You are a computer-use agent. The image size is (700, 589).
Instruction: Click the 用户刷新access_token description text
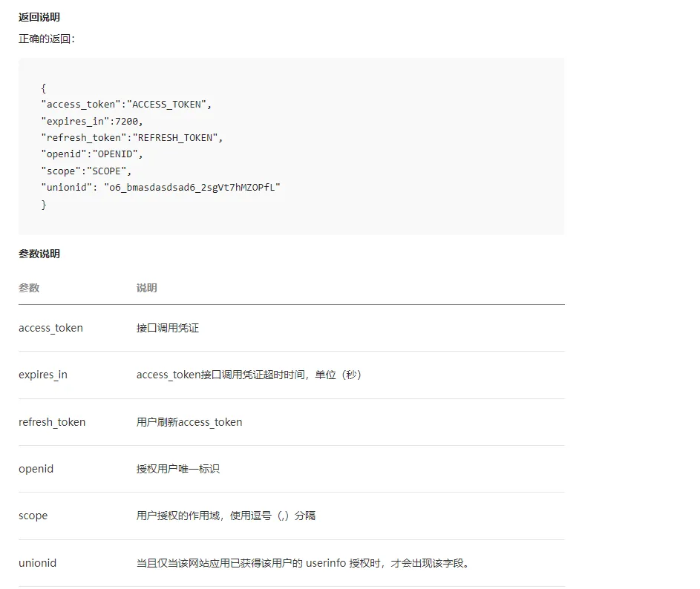pyautogui.click(x=189, y=421)
